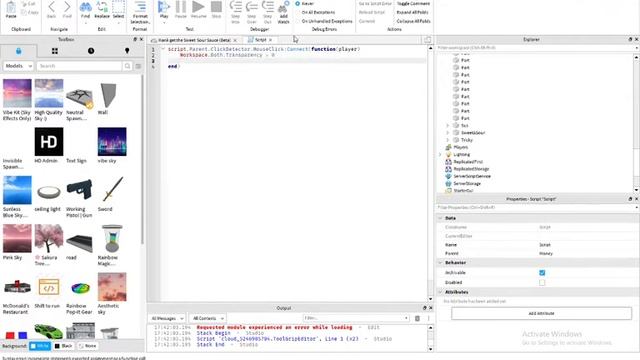Open Toolbox Recent clock tab icon
This screenshot has width=640, height=360.
click(91, 51)
